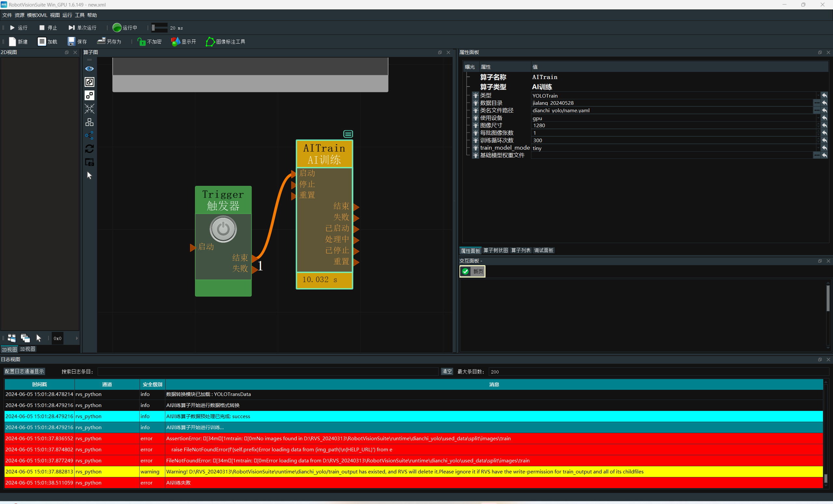The width and height of the screenshot is (833, 504).
Task: Open the 资源 menu
Action: [x=19, y=15]
